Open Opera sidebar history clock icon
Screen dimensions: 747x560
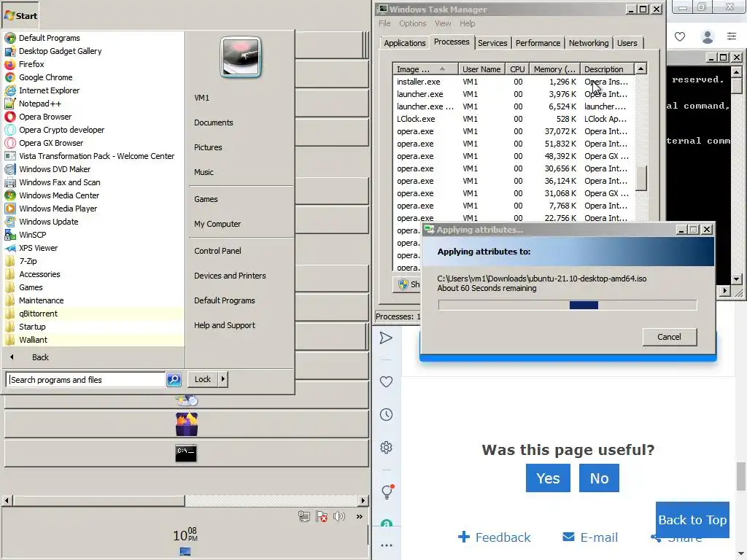click(387, 414)
